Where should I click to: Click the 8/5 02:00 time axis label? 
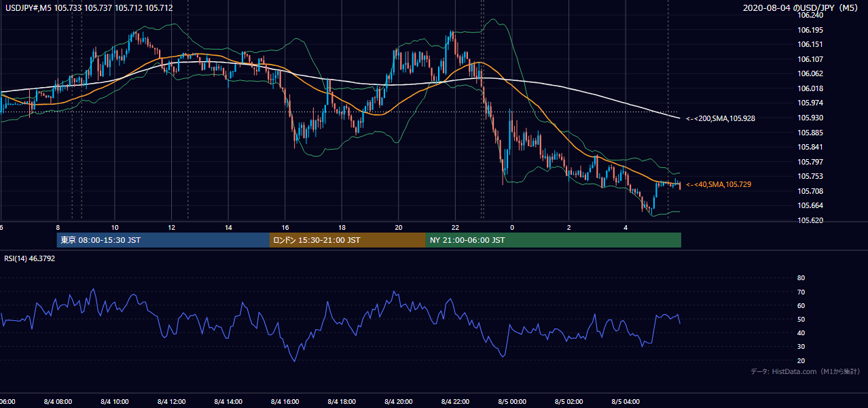pyautogui.click(x=568, y=401)
